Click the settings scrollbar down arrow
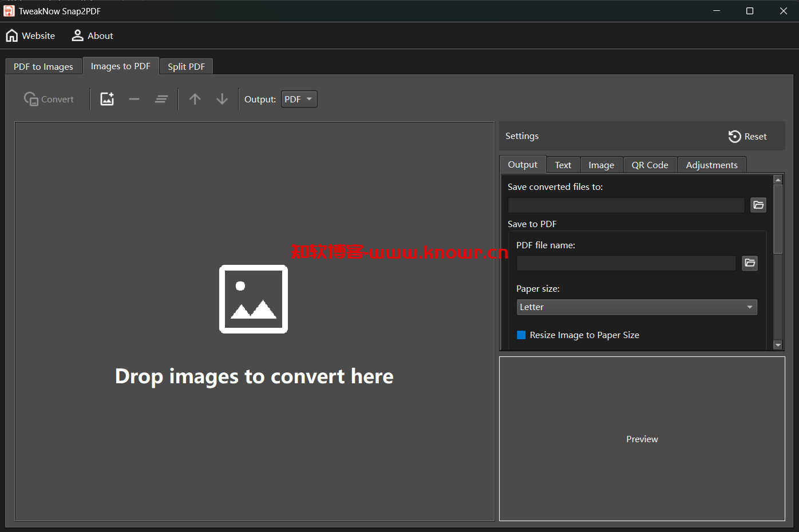 (778, 345)
